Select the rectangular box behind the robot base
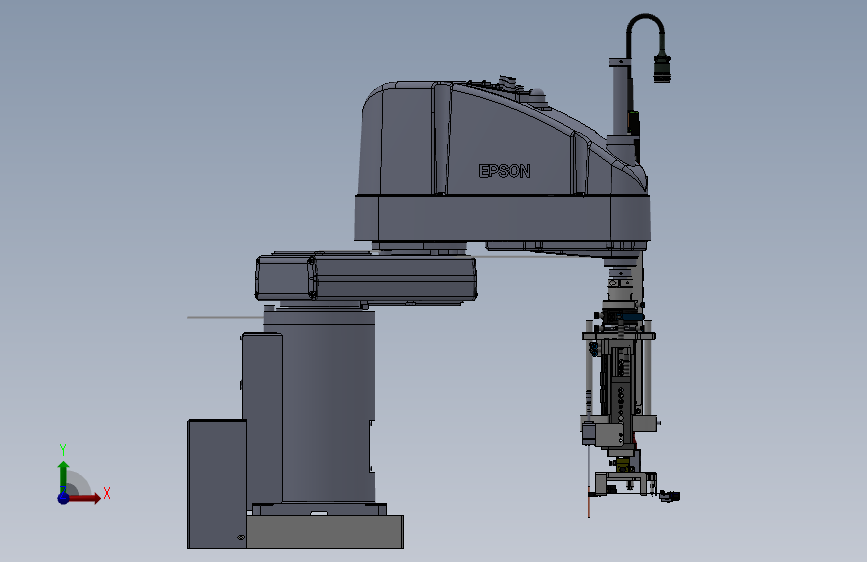The width and height of the screenshot is (867, 562). tap(217, 484)
